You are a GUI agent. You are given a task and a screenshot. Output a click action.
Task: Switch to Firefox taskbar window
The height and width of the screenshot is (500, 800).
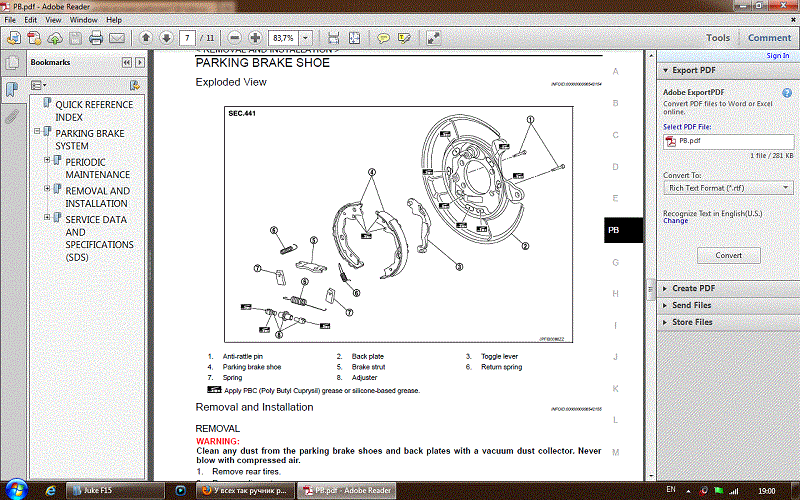244,491
